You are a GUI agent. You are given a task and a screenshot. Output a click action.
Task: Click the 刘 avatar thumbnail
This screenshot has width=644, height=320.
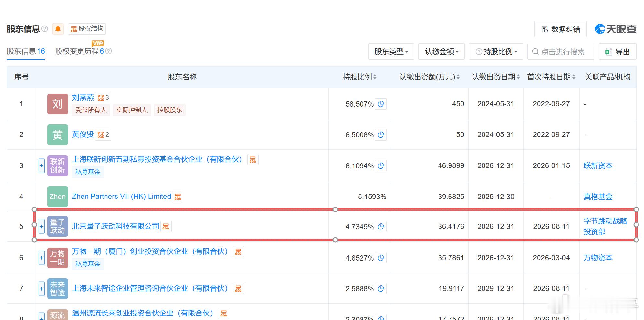(x=58, y=104)
